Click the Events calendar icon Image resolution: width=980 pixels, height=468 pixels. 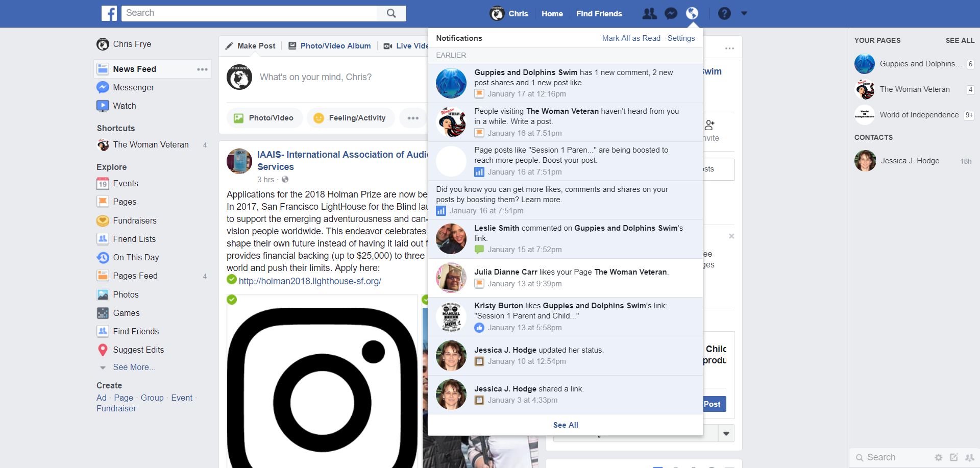(103, 183)
